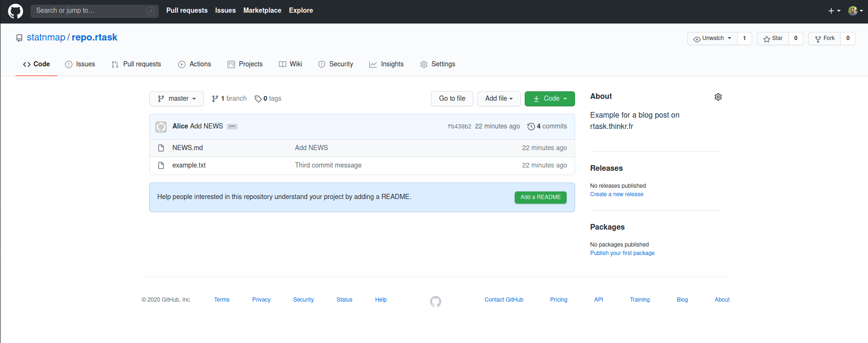Select the Code tab

point(36,64)
